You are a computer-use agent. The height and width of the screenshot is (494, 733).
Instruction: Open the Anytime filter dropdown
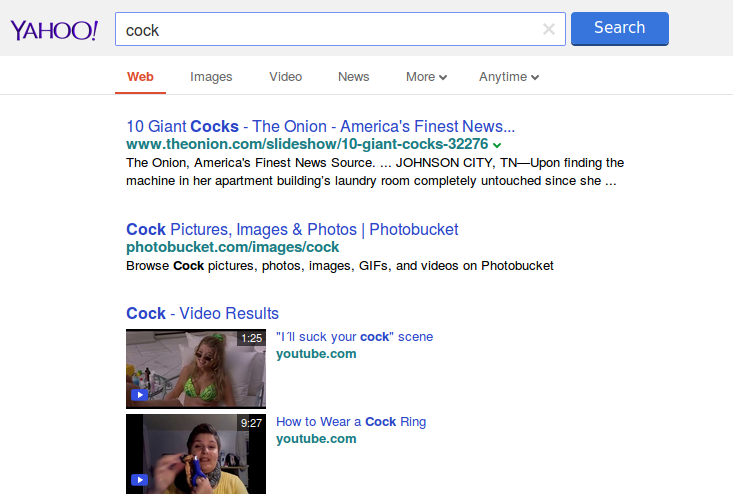pos(509,77)
